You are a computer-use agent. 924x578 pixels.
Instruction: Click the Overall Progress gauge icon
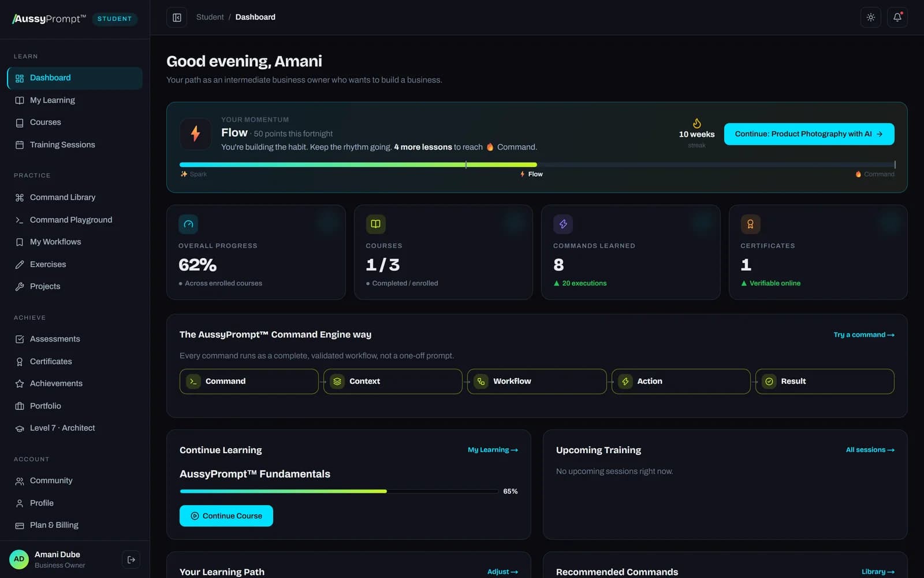[x=188, y=224]
